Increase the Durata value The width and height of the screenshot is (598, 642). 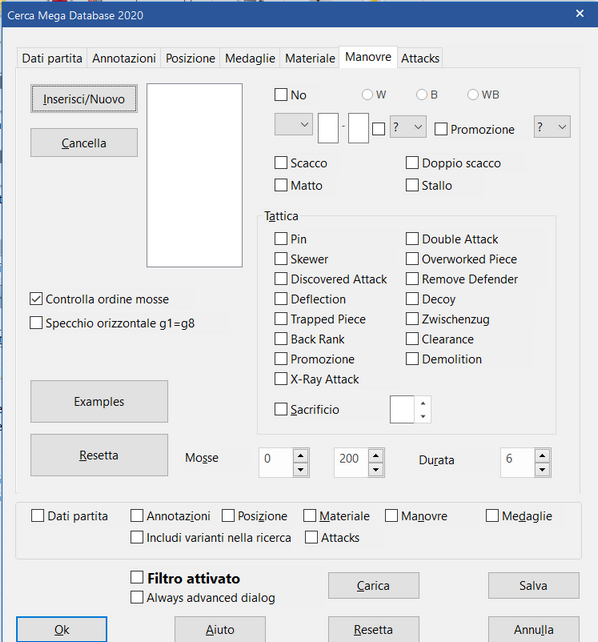542,456
